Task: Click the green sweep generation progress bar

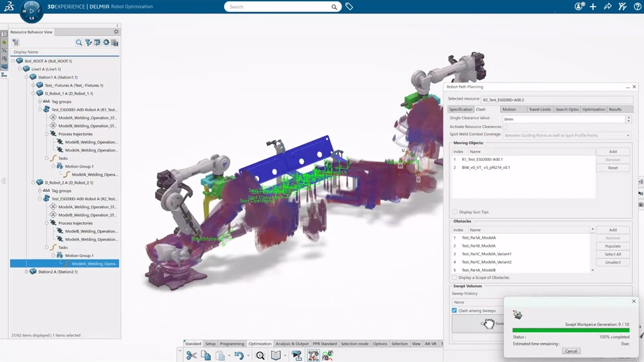Action: click(570, 330)
